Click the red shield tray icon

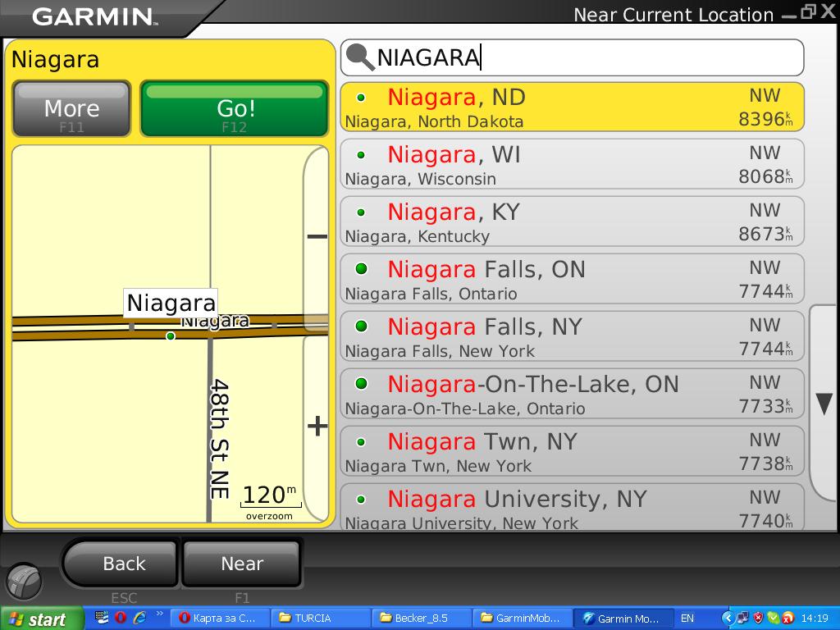758,619
